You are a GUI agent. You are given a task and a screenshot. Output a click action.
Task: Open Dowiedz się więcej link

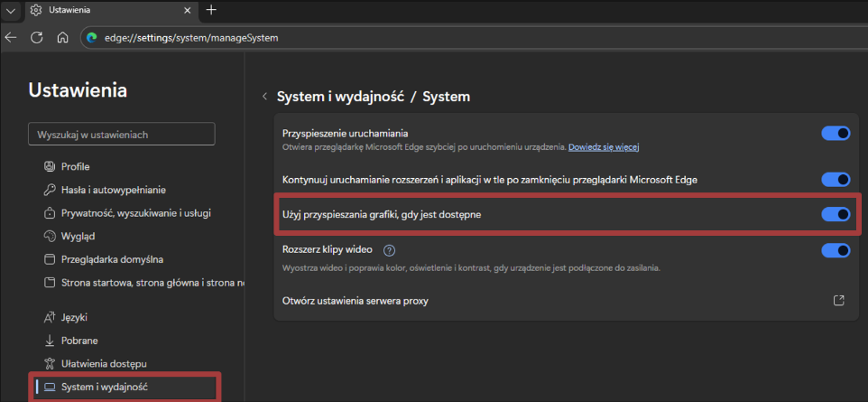(x=604, y=147)
